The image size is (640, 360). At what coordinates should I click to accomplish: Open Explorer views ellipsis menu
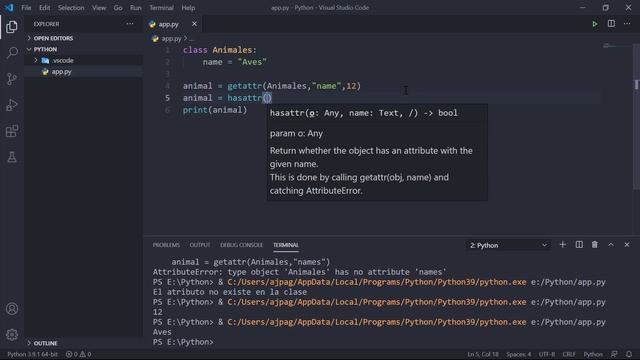130,24
